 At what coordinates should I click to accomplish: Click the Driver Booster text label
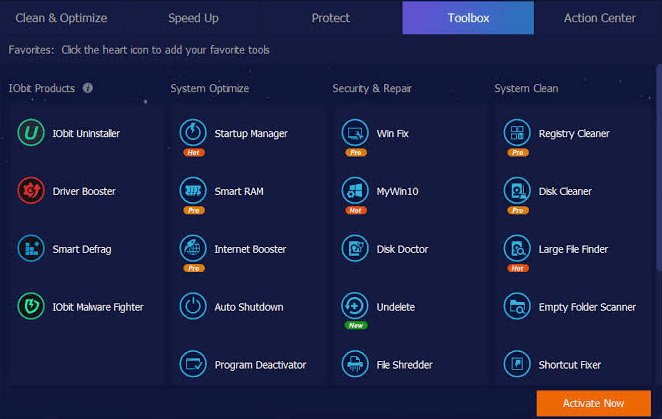point(84,191)
